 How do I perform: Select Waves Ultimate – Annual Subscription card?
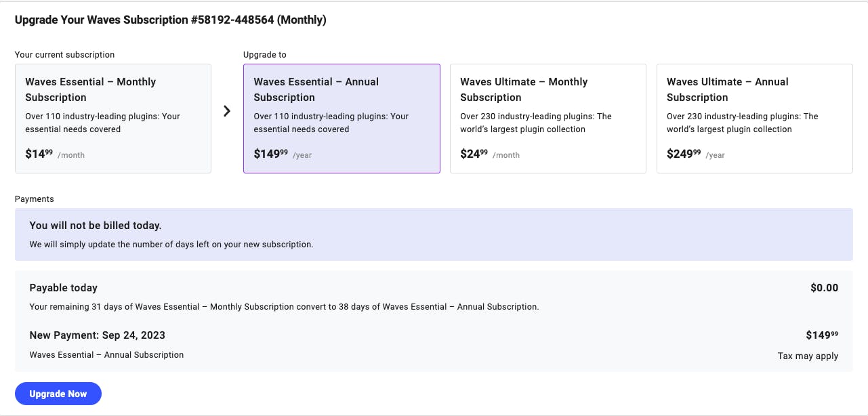754,119
